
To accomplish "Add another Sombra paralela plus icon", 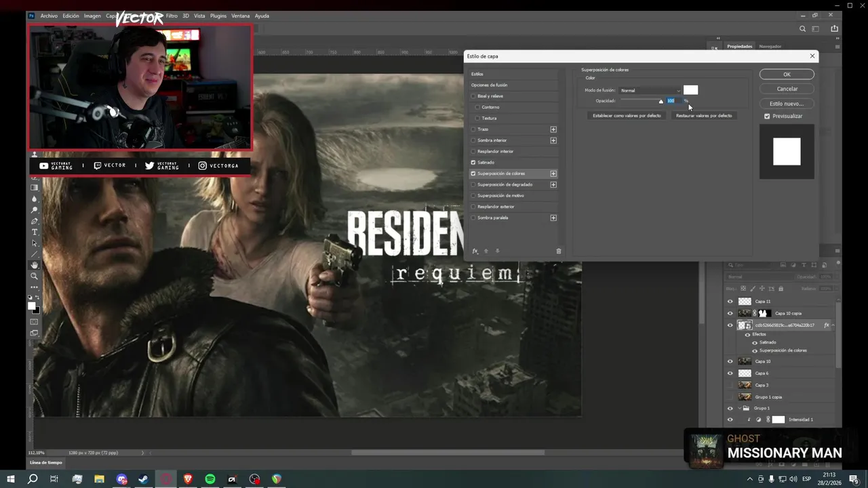I will pyautogui.click(x=553, y=218).
